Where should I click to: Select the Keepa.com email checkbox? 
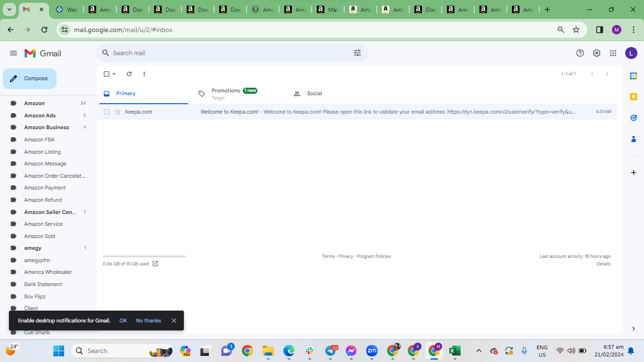point(107,112)
